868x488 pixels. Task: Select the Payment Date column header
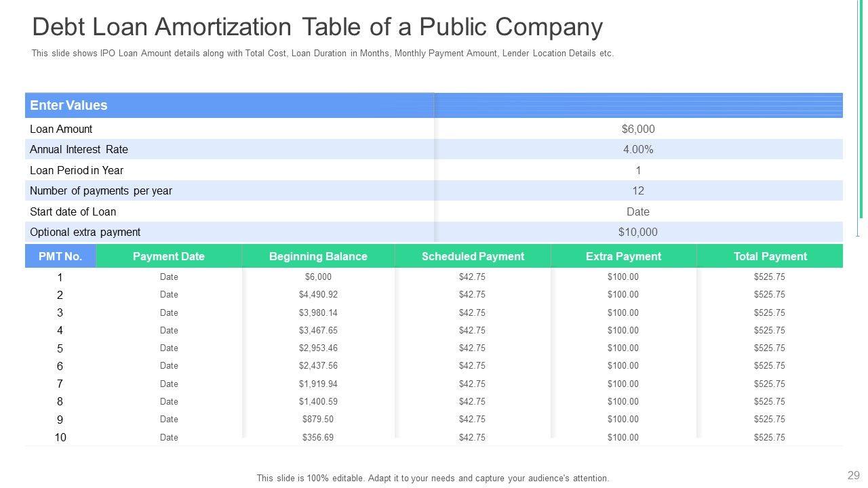pyautogui.click(x=168, y=256)
